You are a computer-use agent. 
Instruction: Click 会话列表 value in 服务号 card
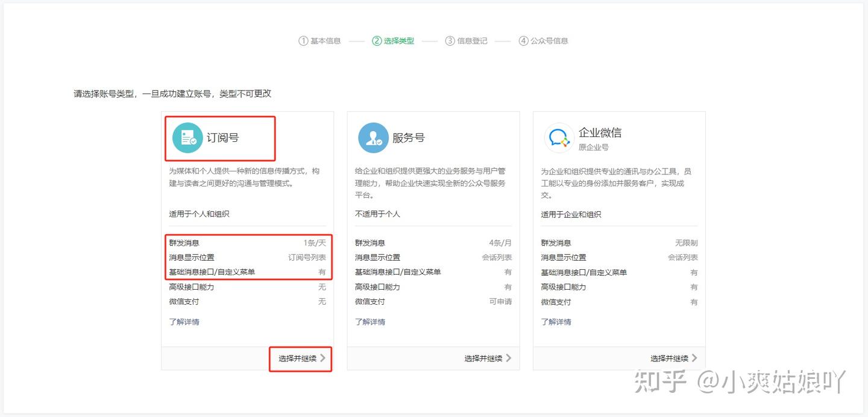pyautogui.click(x=497, y=257)
